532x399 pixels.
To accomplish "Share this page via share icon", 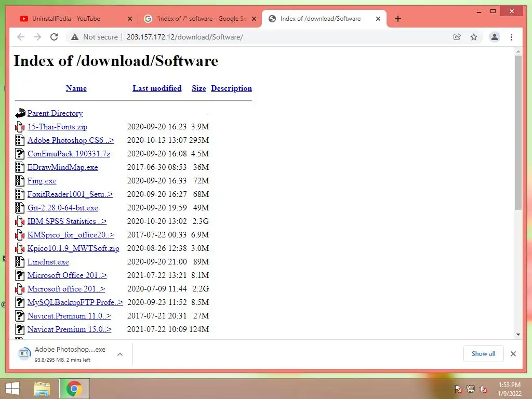I will [x=457, y=37].
